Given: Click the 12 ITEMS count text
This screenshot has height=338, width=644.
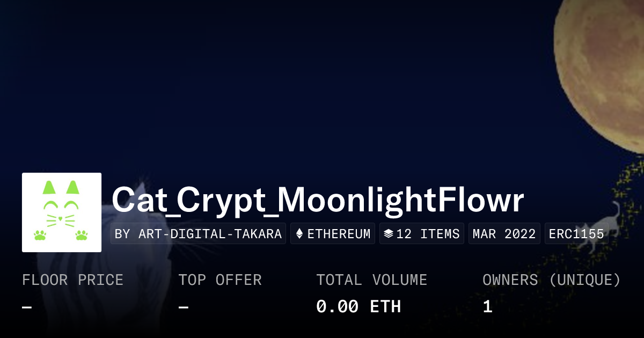Looking at the screenshot, I should pyautogui.click(x=428, y=234).
